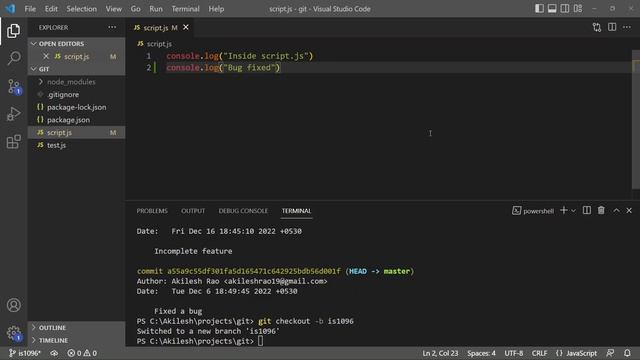640x360 pixels.
Task: Open the File menu
Action: pyautogui.click(x=30, y=9)
